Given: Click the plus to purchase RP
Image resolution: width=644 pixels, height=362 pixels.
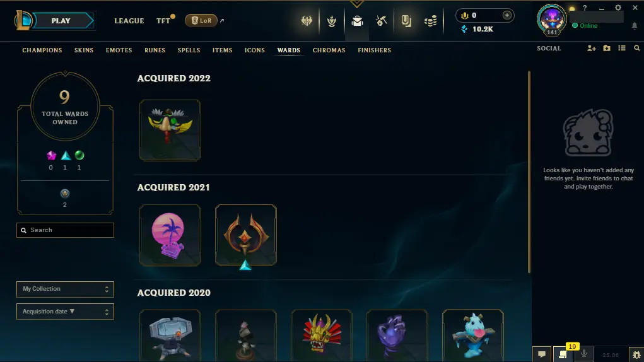Looking at the screenshot, I should click(507, 15).
